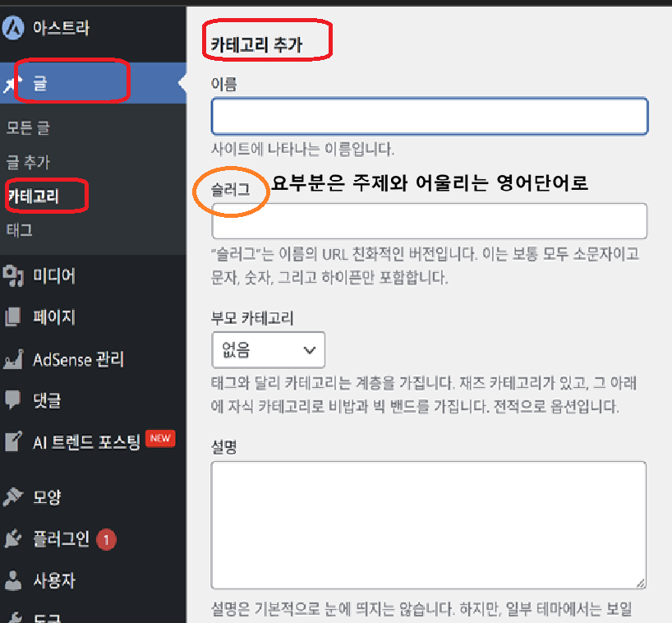Click the 모양 paintbrush icon
The image size is (672, 623).
13,496
